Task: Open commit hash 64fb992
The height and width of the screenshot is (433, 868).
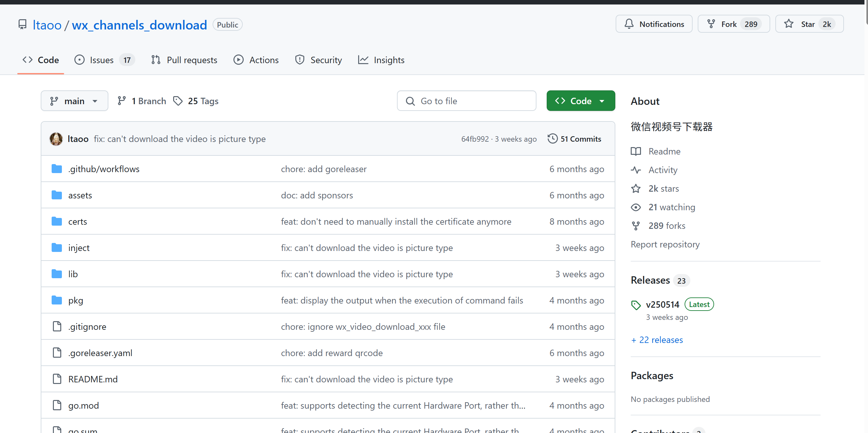Action: 475,139
